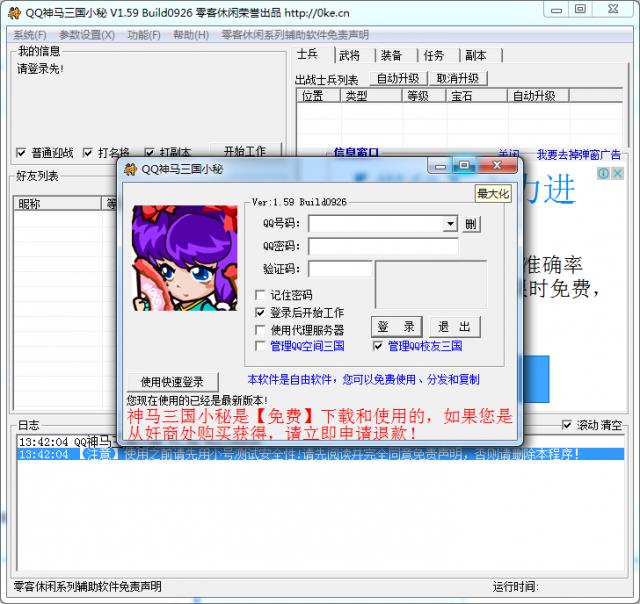Click the 类型 column header

tap(371, 96)
